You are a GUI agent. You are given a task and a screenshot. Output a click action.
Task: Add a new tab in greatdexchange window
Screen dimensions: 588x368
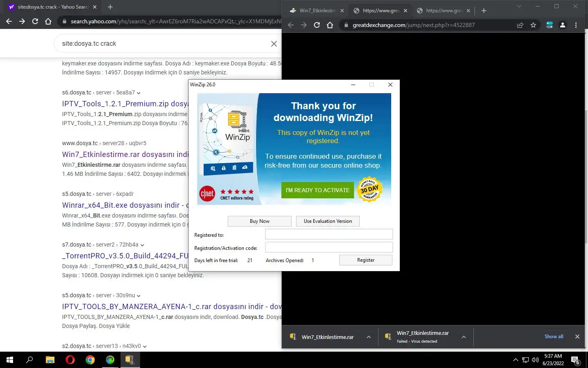coord(484,11)
